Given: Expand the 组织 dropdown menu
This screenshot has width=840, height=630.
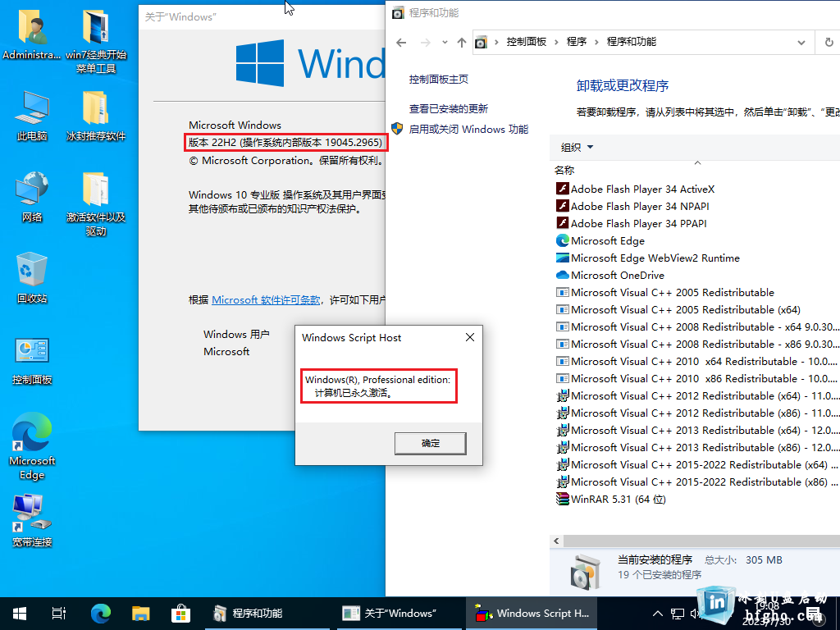Looking at the screenshot, I should [x=577, y=148].
